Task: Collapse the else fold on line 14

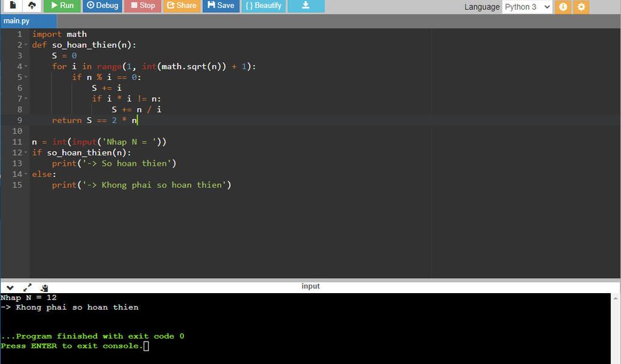Action: click(x=26, y=174)
